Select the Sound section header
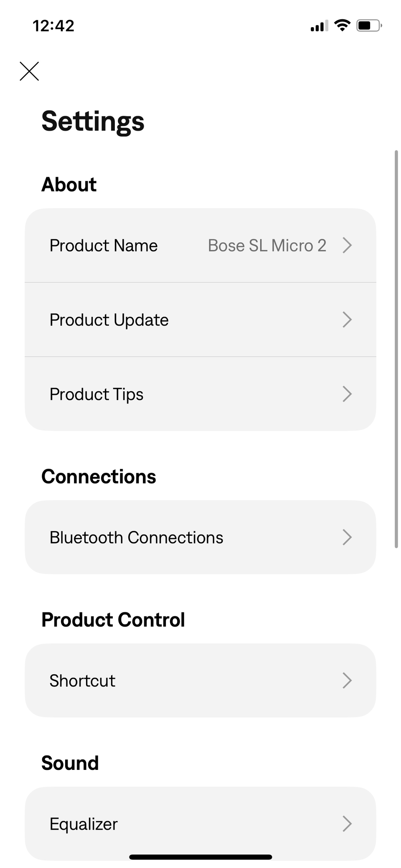Screen dimensions: 401x868 69,763
